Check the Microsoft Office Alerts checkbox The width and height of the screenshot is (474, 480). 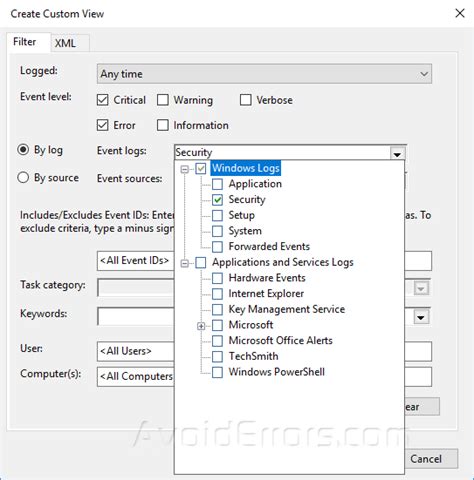coord(217,341)
